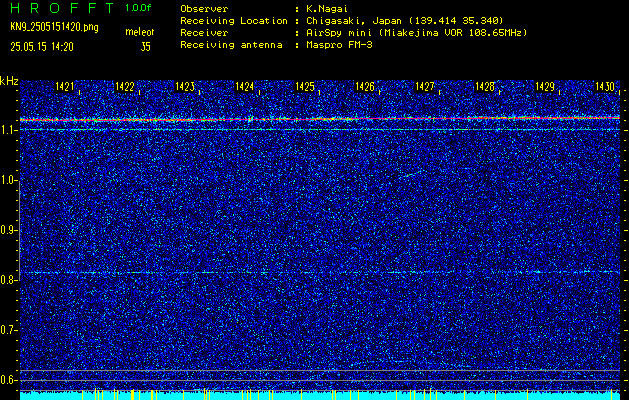
Task: Click time marker 1422
Action: point(125,87)
